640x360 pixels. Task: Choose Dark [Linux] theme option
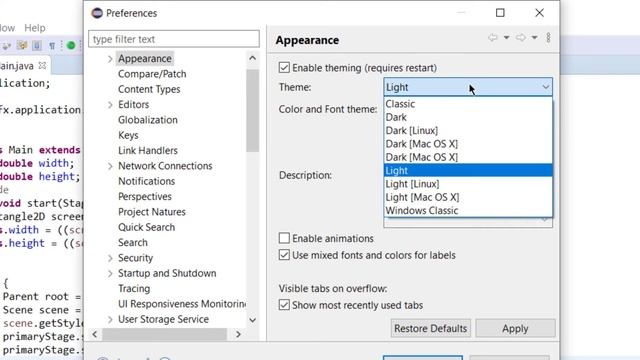pyautogui.click(x=468, y=131)
